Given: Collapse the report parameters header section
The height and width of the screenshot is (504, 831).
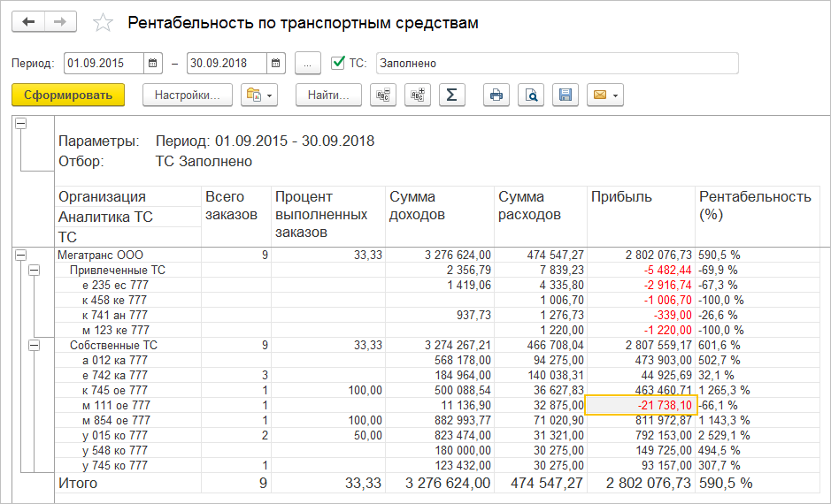Looking at the screenshot, I should point(19,125).
